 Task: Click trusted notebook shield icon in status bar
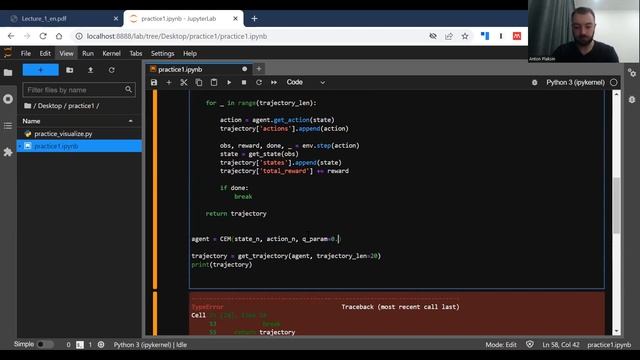pyautogui.click(x=530, y=344)
